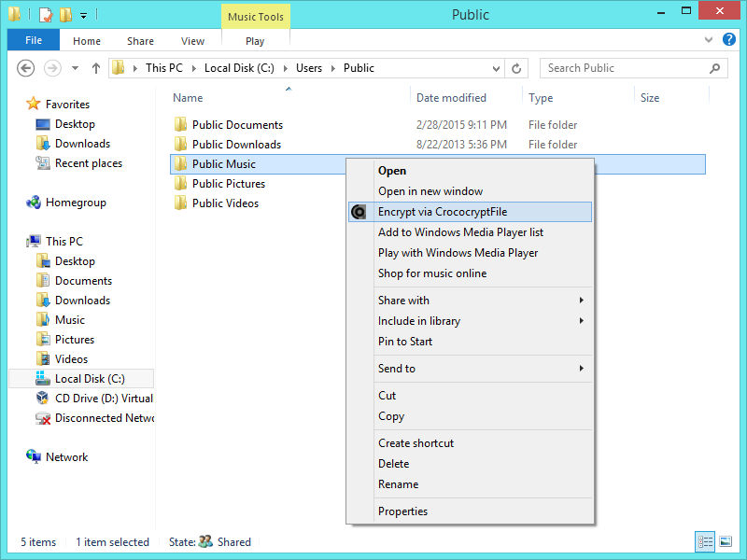Click the address bar folder icon
The width and height of the screenshot is (747, 560).
(x=119, y=68)
